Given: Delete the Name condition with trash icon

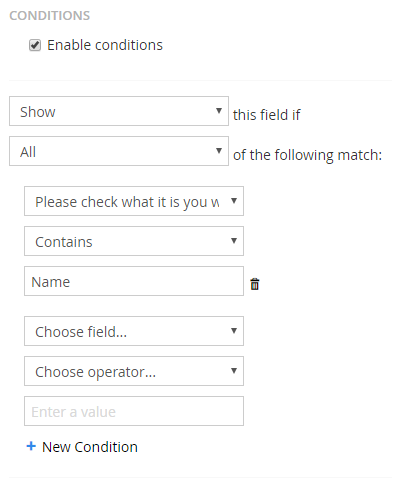Looking at the screenshot, I should click(x=255, y=284).
